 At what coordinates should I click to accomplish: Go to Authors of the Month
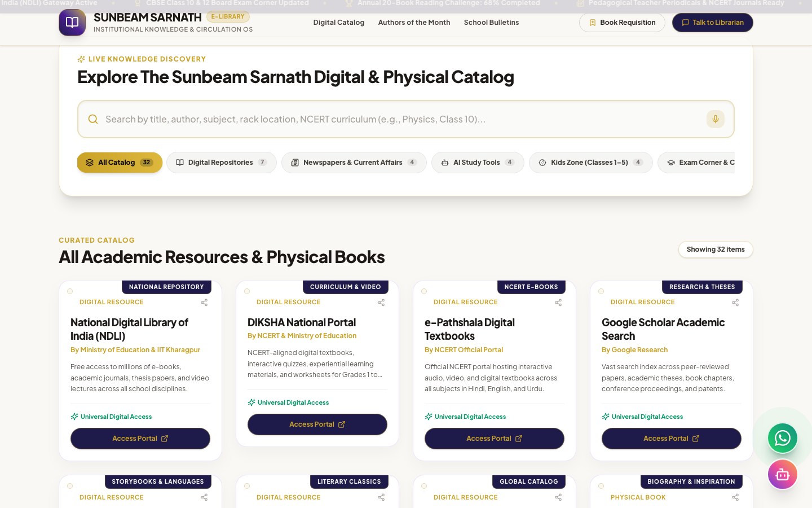[414, 23]
